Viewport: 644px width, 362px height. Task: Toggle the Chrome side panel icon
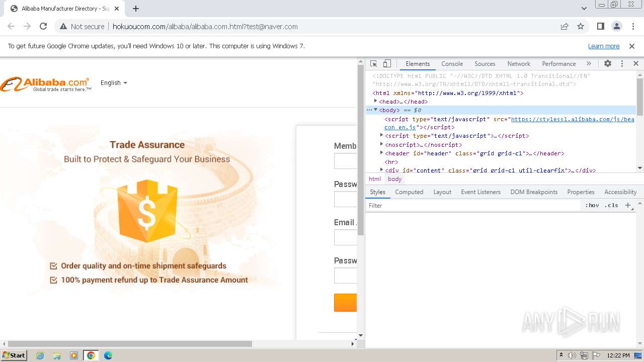click(600, 26)
